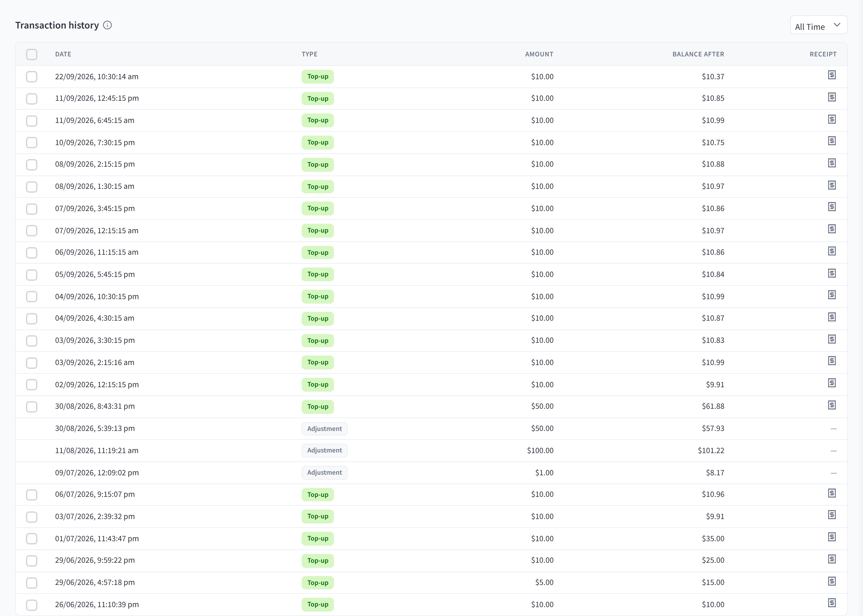Image resolution: width=863 pixels, height=616 pixels.
Task: Click the $61.88 balance after value
Action: point(713,406)
